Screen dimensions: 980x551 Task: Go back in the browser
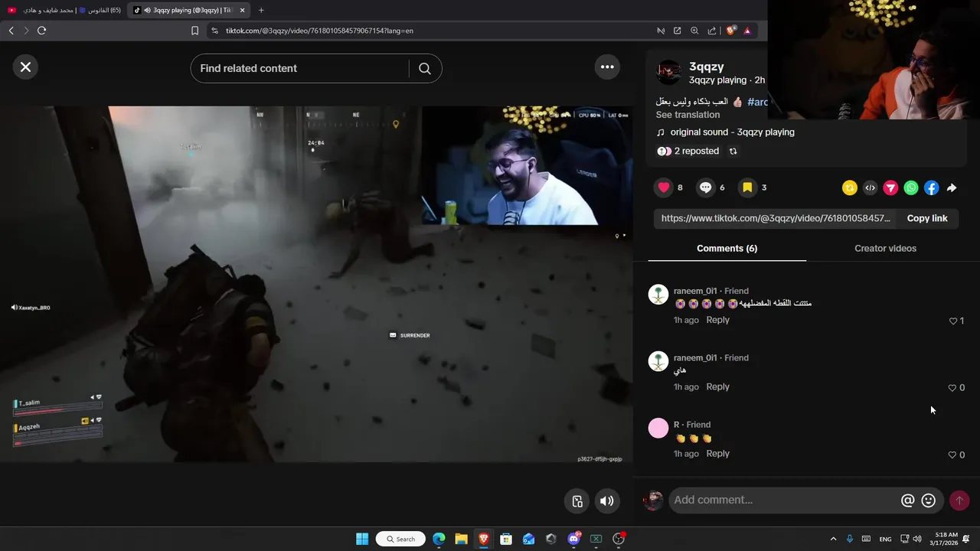pos(11,31)
